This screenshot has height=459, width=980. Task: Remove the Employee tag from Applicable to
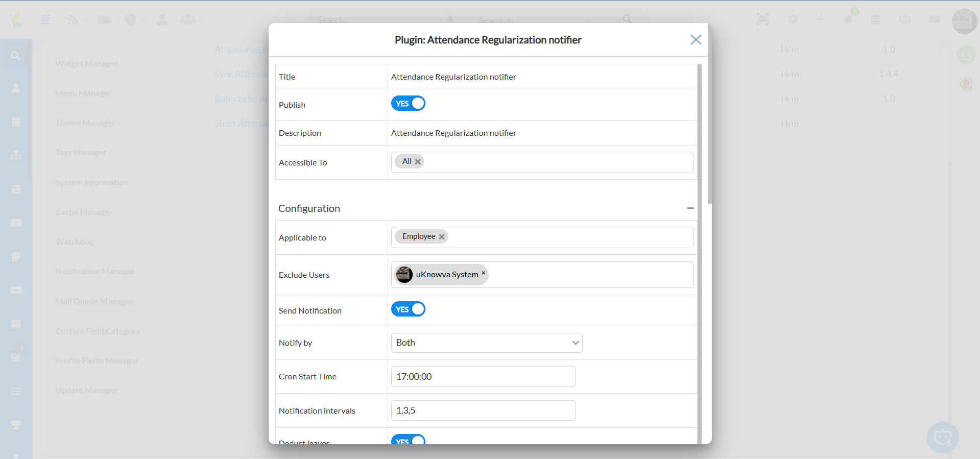[442, 237]
